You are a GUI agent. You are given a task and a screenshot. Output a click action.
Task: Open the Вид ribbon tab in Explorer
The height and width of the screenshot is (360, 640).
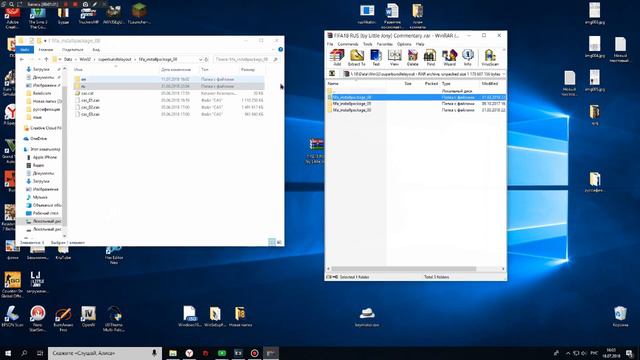click(96, 49)
